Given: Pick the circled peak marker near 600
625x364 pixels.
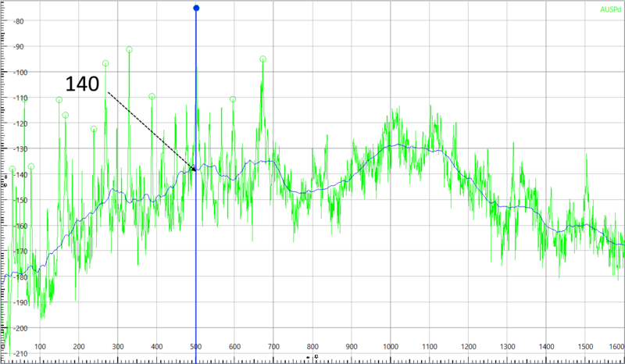Looking at the screenshot, I should point(233,99).
